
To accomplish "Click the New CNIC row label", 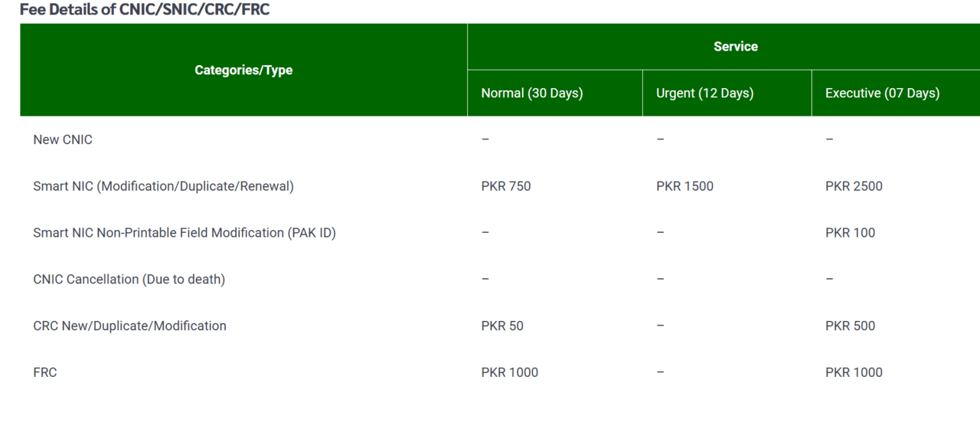I will 63,139.
